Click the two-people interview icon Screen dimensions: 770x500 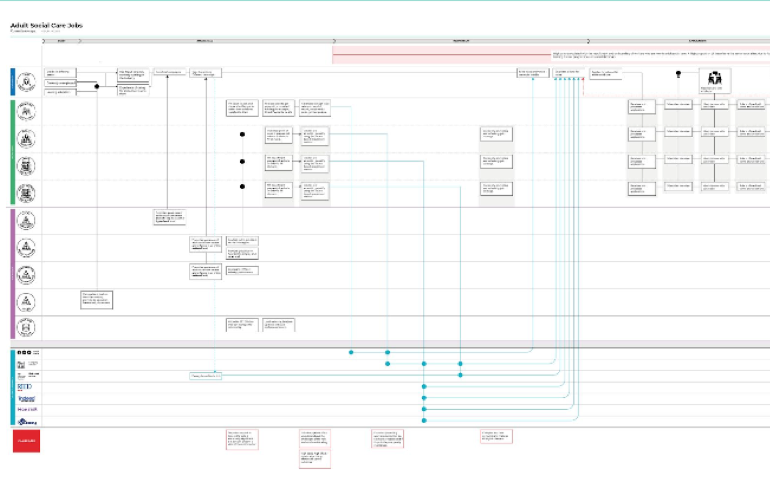pyautogui.click(x=715, y=80)
